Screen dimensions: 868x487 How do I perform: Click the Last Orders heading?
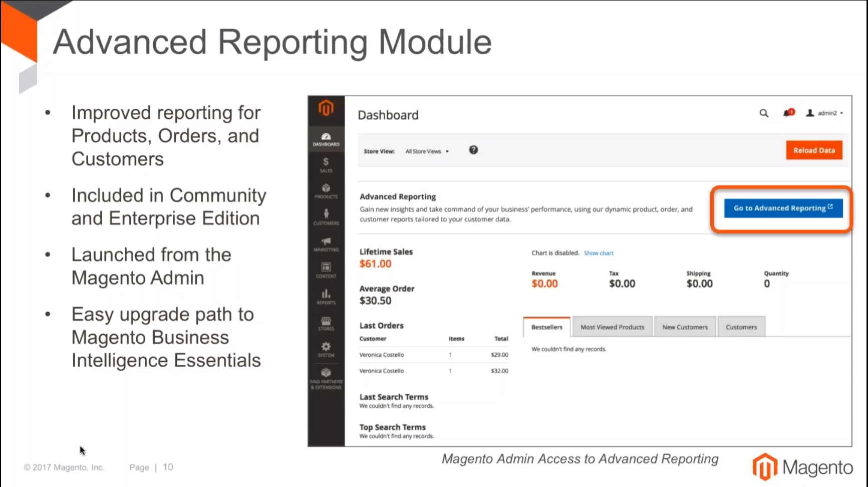[x=381, y=326]
